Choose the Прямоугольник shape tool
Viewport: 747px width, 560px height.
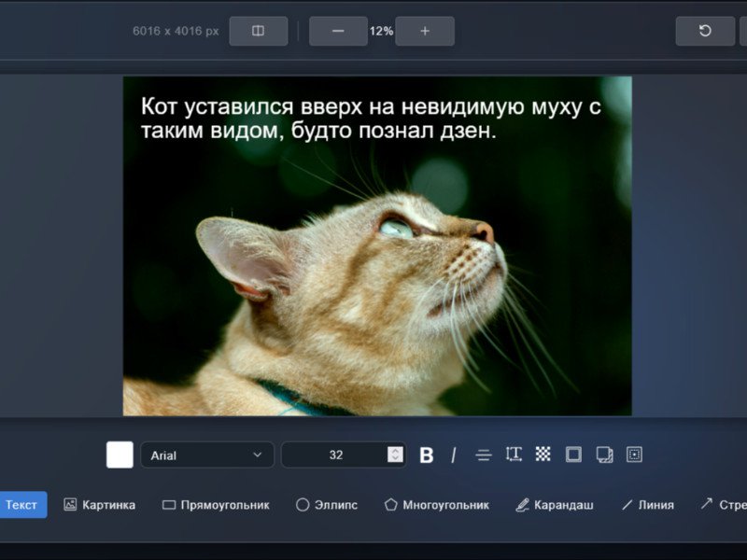(216, 505)
